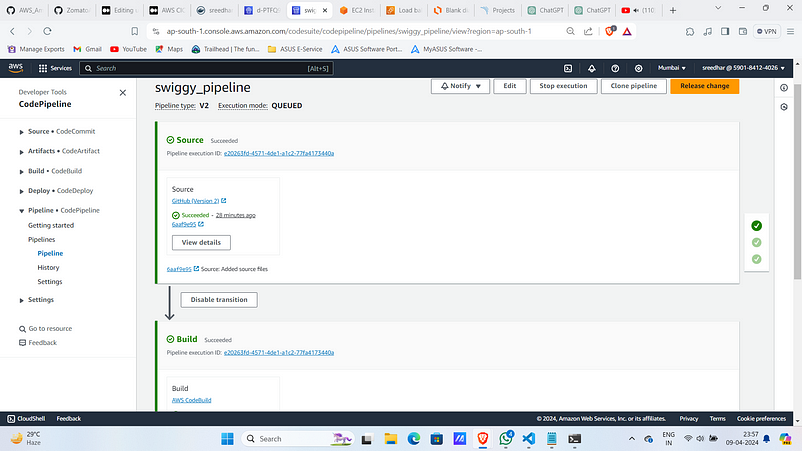Screen dimensions: 802x451
Task: Click Edit pipeline button
Action: click(x=509, y=86)
